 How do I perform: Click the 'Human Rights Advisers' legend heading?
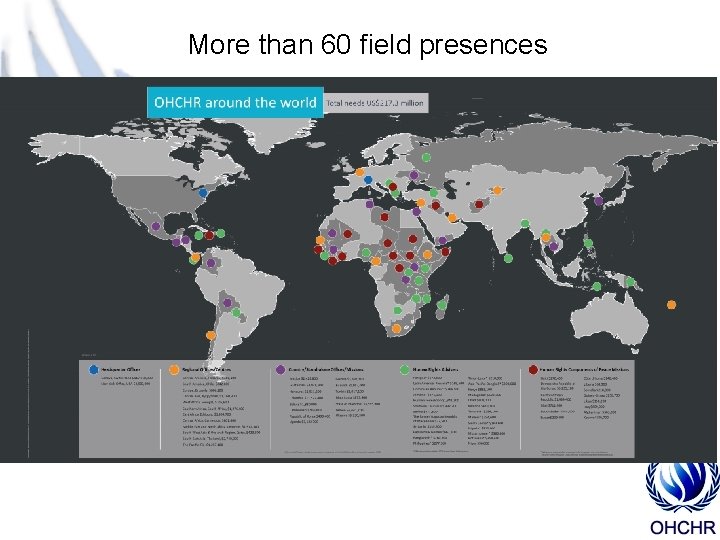pyautogui.click(x=435, y=369)
